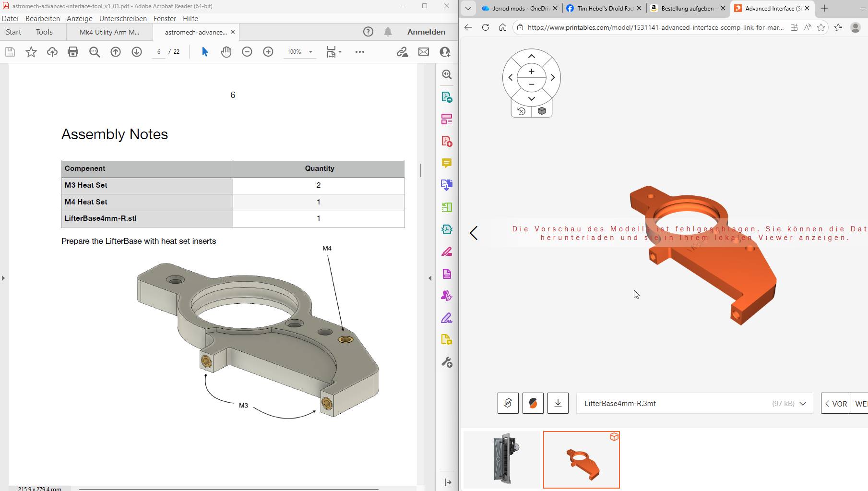The height and width of the screenshot is (491, 868).
Task: Zoom in the PDF with plus icon
Action: 268,52
